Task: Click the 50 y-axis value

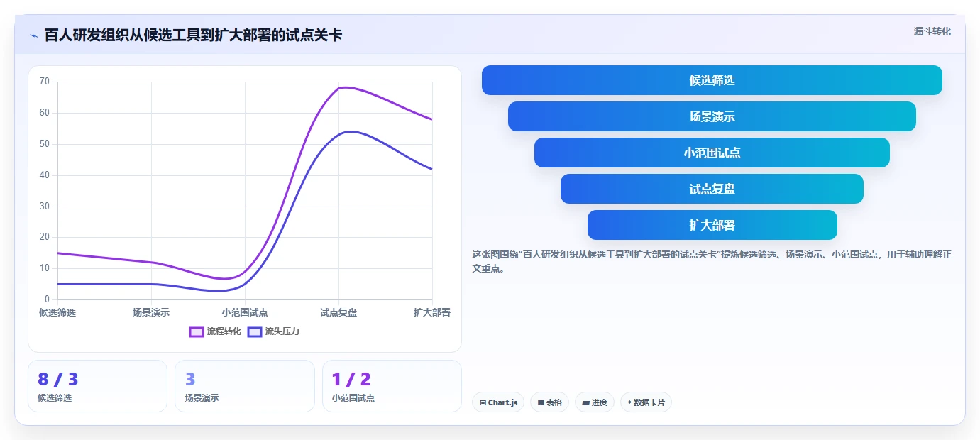Action: (x=44, y=144)
